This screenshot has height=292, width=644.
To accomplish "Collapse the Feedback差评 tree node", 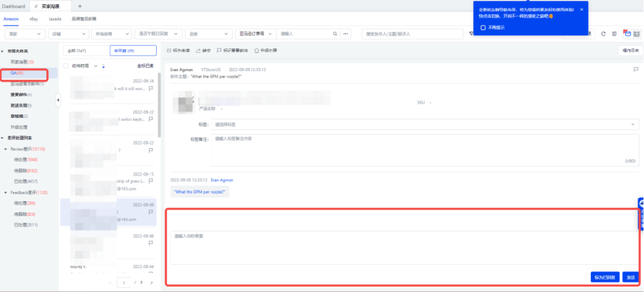I will pos(6,192).
